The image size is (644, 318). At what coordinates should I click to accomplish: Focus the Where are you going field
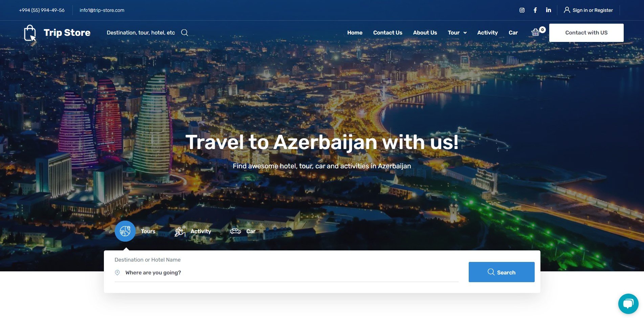point(286,273)
